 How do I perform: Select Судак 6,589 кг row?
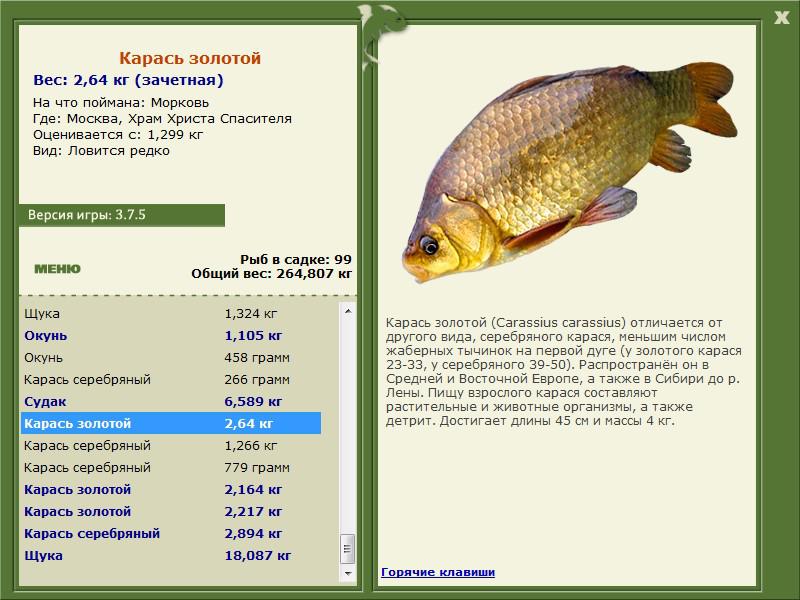pyautogui.click(x=171, y=401)
